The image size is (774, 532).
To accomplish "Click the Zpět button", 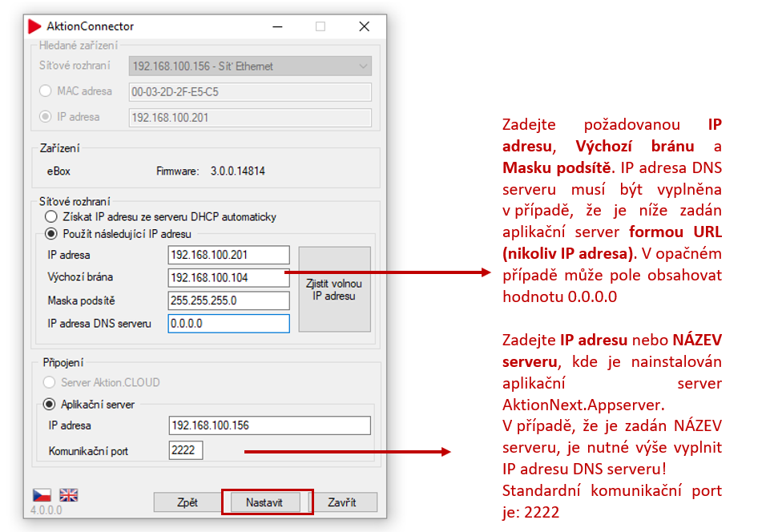I will tap(187, 502).
